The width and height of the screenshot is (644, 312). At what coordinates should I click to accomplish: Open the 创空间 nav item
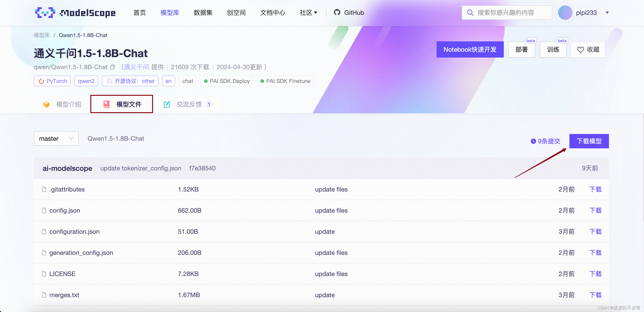236,13
